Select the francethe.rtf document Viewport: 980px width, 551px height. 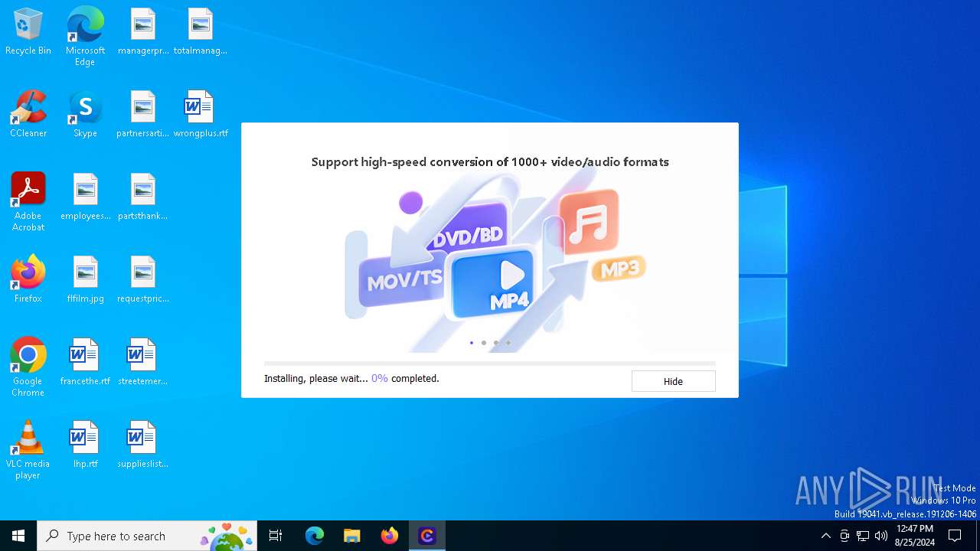point(85,363)
